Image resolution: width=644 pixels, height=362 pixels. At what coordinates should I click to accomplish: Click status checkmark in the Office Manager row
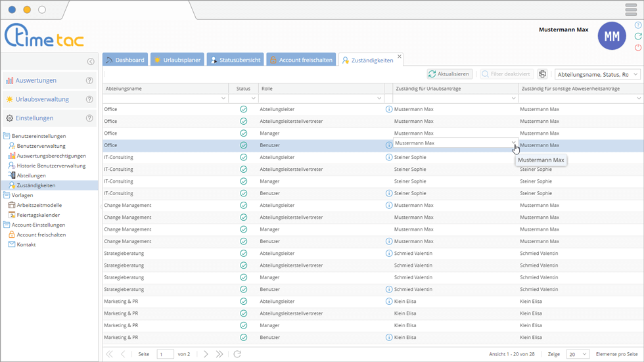pos(244,133)
